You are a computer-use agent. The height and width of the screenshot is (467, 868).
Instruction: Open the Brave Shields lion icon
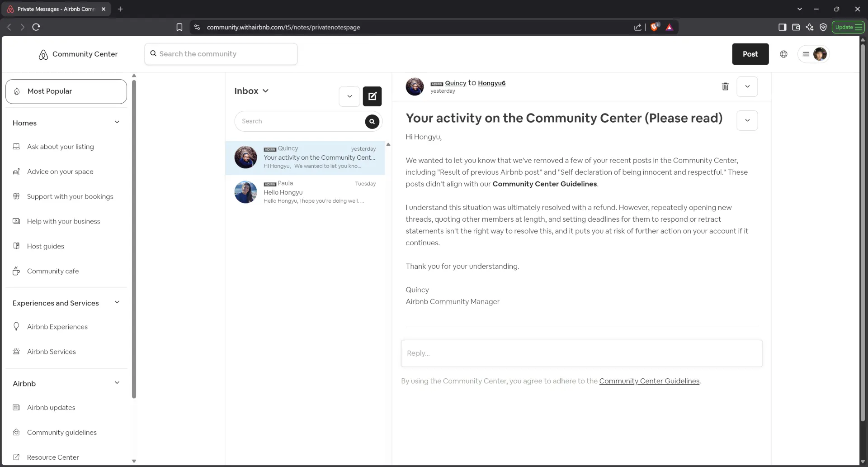(x=654, y=27)
